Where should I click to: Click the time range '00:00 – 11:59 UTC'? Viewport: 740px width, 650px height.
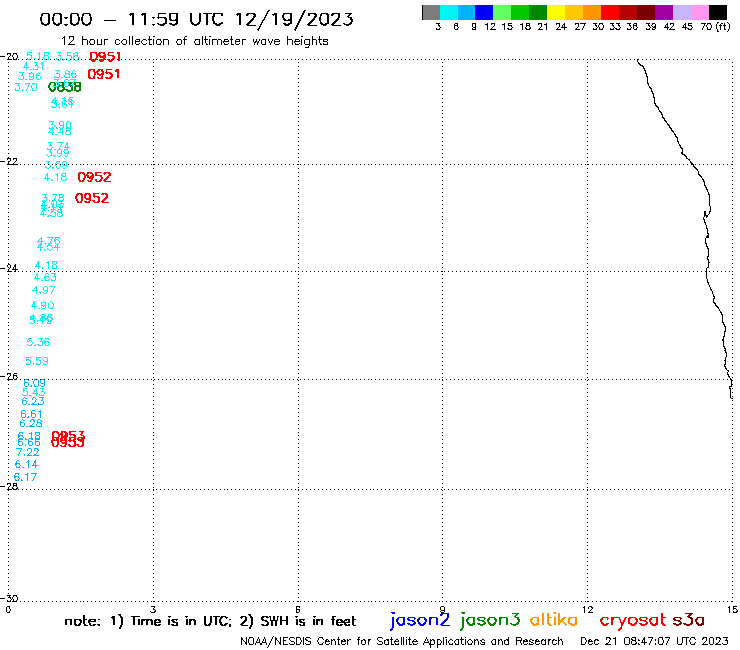pyautogui.click(x=133, y=19)
